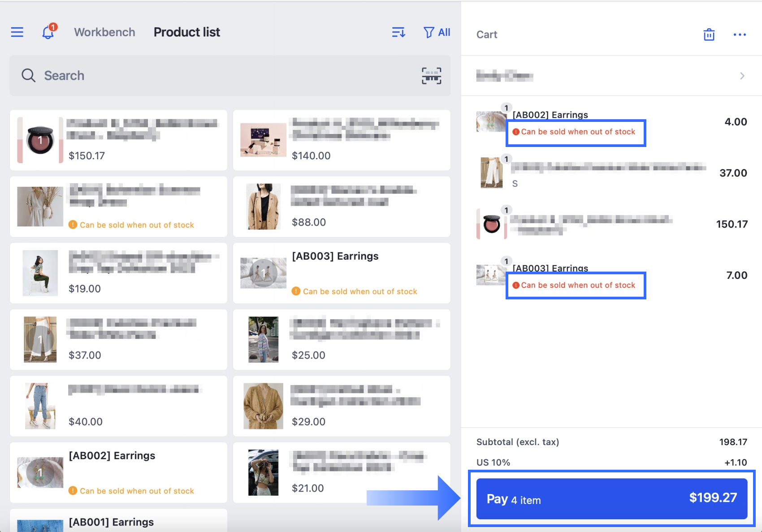The height and width of the screenshot is (532, 762).
Task: Empty the cart with the trash icon
Action: click(709, 35)
